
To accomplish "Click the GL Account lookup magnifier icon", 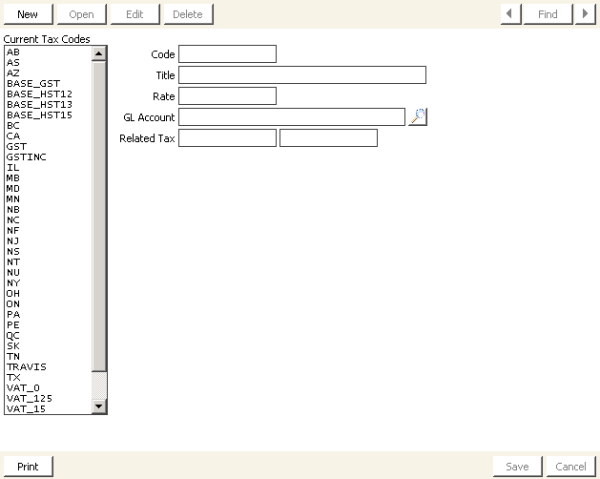I will coord(417,117).
